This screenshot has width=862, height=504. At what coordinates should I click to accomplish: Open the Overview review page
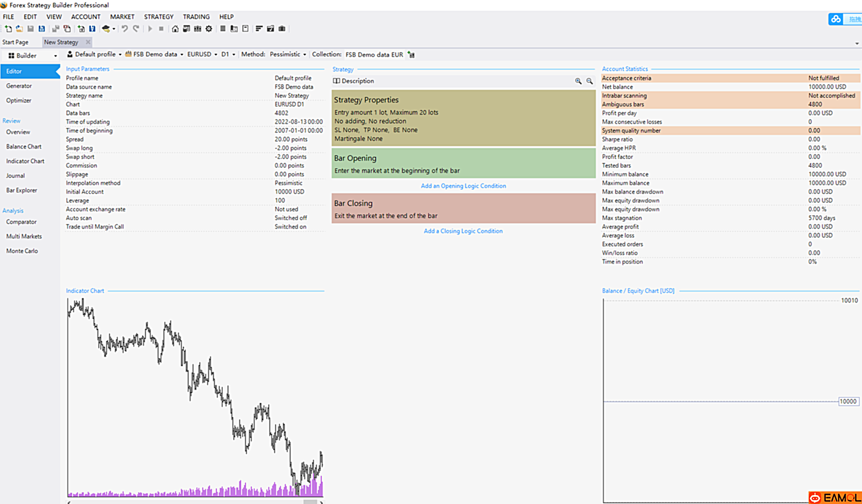click(x=18, y=132)
